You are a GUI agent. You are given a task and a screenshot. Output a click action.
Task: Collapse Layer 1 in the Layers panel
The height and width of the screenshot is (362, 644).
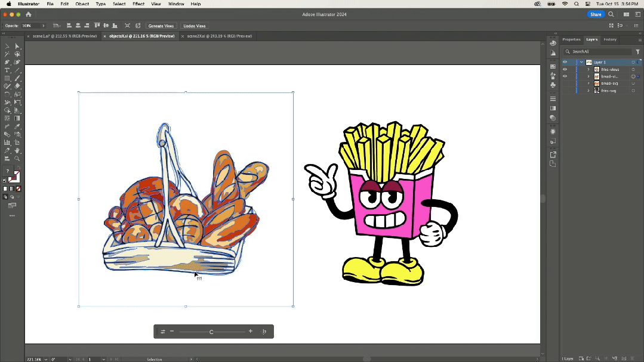point(581,63)
